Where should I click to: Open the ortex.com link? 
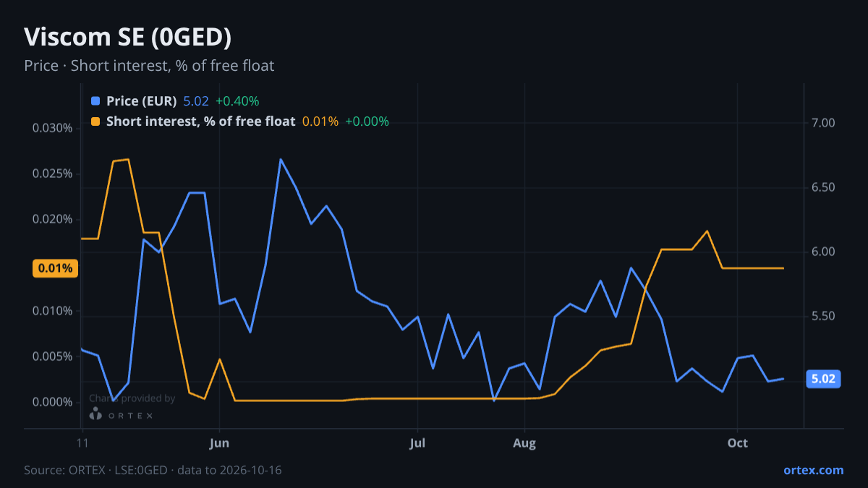pos(814,470)
